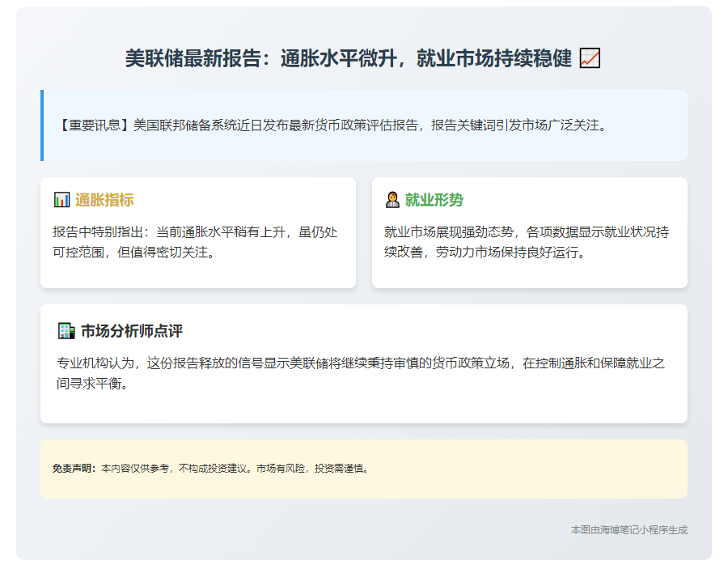This screenshot has height=586, width=728.
Task: Click the 市场分析师点评 heading
Action: pyautogui.click(x=132, y=331)
